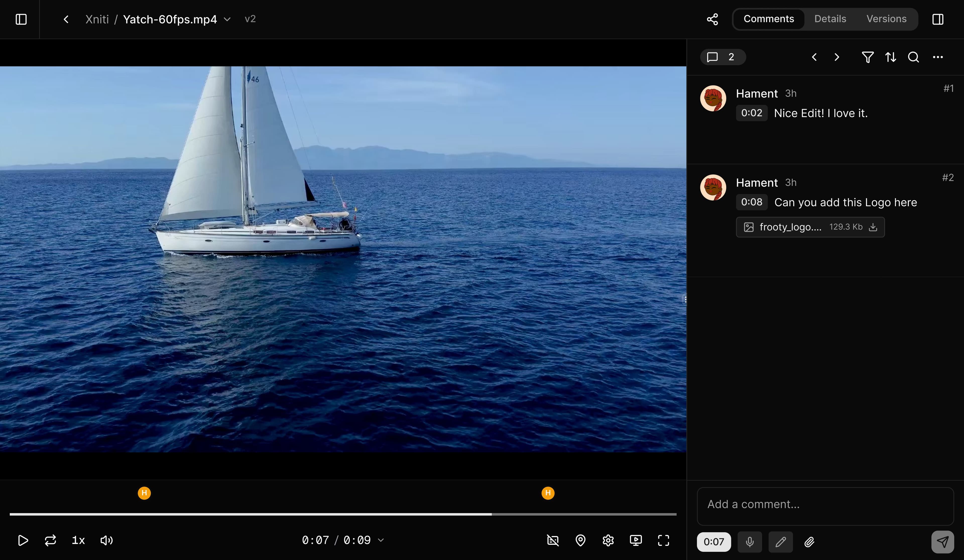
Task: Click the search comments icon
Action: point(913,57)
